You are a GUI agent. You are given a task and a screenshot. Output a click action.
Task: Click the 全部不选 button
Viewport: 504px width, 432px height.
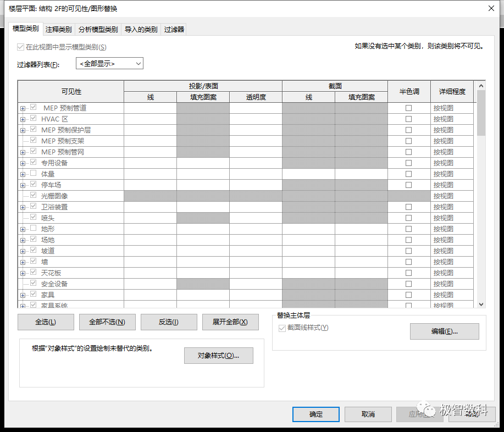pyautogui.click(x=107, y=322)
